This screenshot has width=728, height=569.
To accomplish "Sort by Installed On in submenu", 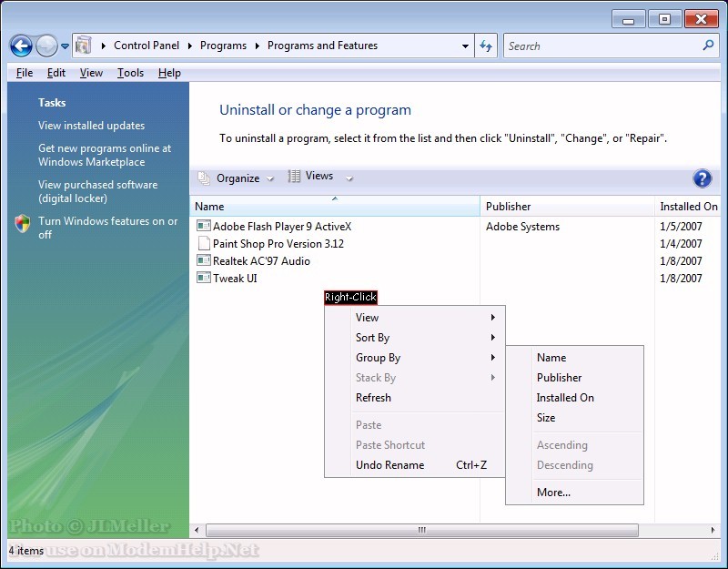I will [x=574, y=397].
